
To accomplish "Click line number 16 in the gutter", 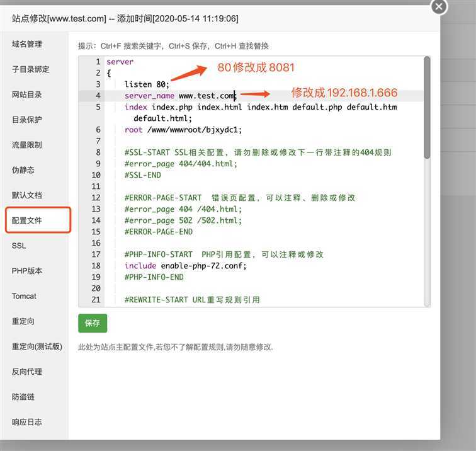I will [x=96, y=243].
